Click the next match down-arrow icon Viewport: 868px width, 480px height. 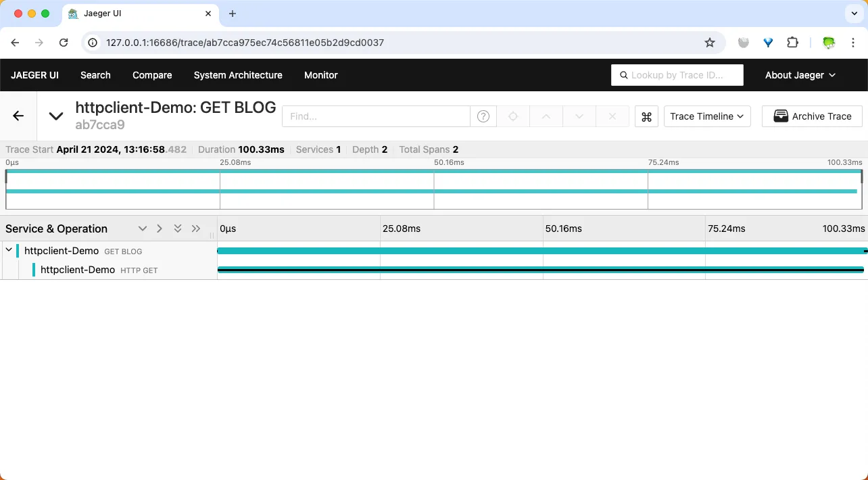point(579,116)
